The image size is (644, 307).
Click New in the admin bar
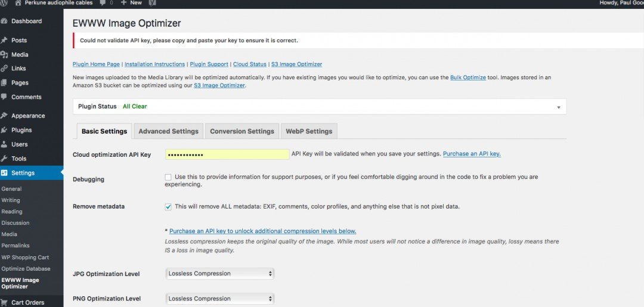point(136,3)
